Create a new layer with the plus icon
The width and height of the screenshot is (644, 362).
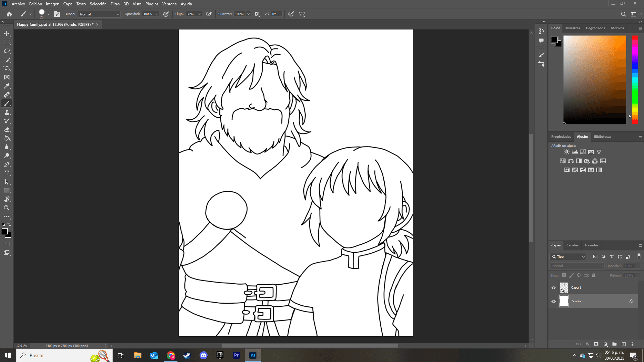click(x=624, y=344)
